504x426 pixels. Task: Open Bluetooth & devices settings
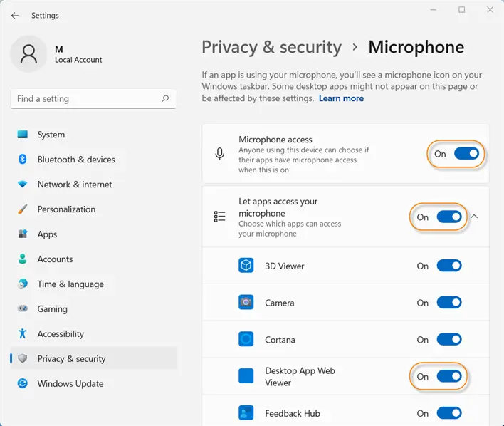point(93,160)
